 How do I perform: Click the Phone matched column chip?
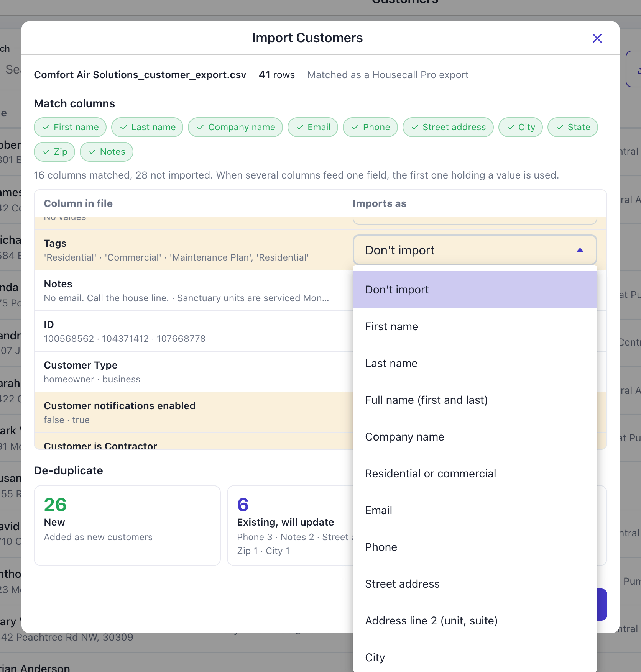click(x=370, y=127)
